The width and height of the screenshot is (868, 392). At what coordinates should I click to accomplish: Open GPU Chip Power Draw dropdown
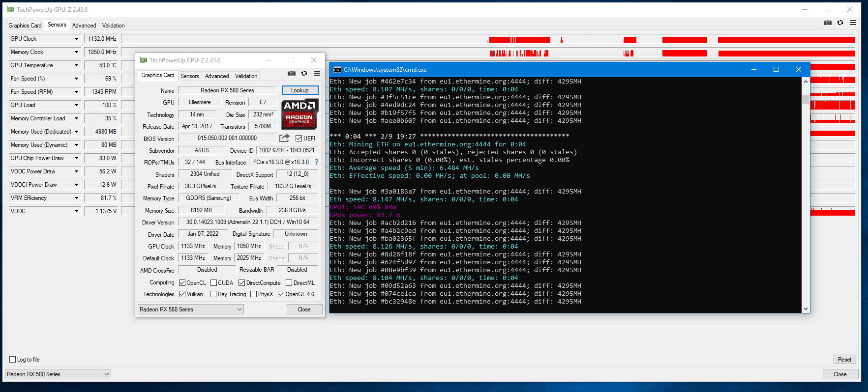click(x=76, y=158)
